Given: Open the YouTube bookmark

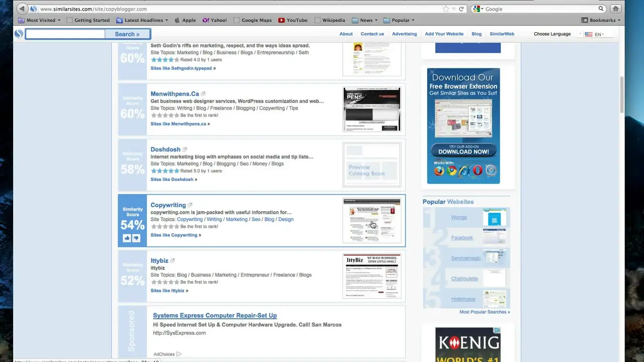Looking at the screenshot, I should tap(293, 20).
